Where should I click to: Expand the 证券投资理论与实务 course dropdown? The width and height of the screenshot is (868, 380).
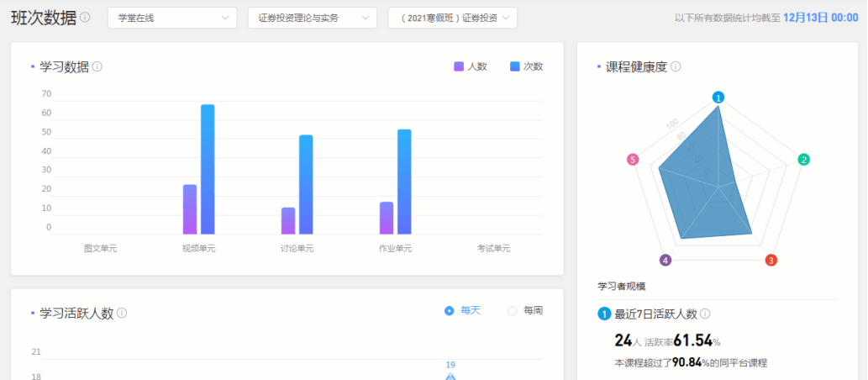pos(312,18)
